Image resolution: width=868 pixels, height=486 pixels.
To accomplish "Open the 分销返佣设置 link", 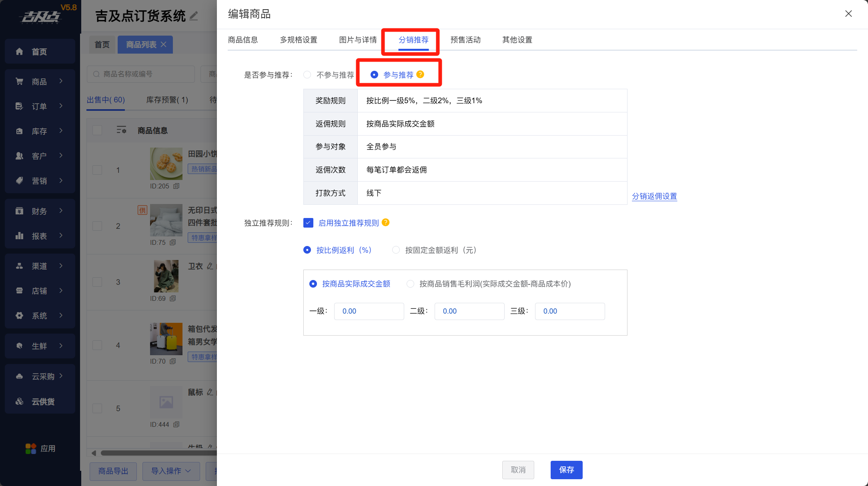I will tap(654, 196).
